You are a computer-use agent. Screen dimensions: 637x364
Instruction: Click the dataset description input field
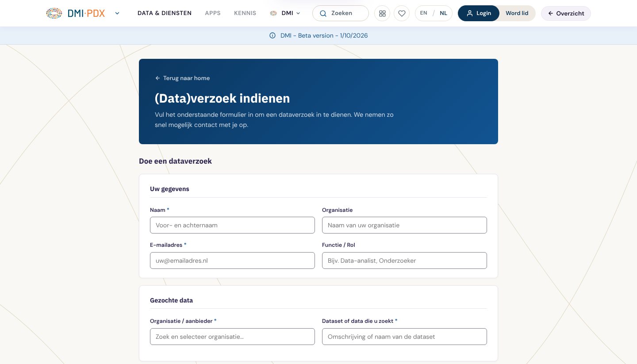click(x=404, y=337)
